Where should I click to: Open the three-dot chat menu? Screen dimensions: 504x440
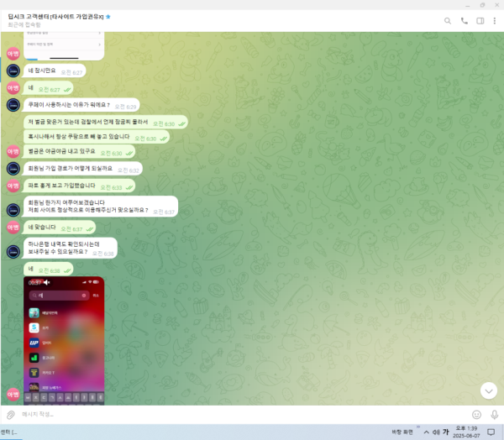(495, 21)
